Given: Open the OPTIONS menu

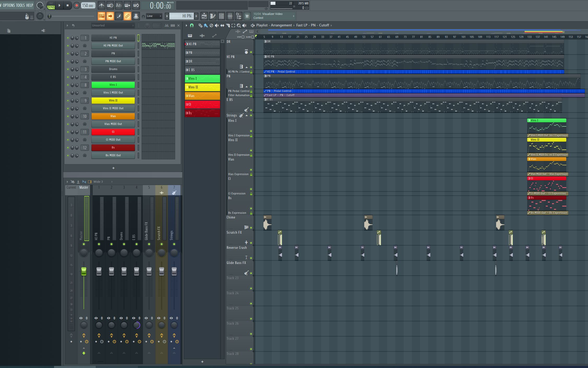Looking at the screenshot, I should [9, 5].
